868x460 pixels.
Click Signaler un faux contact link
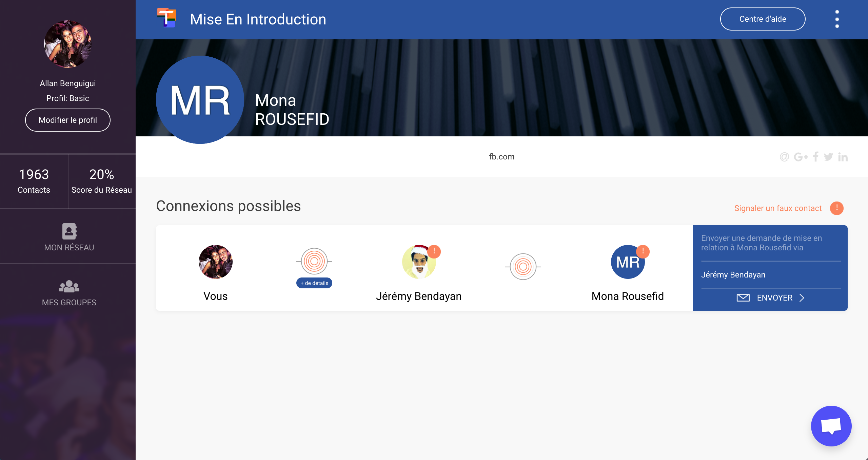pyautogui.click(x=778, y=208)
